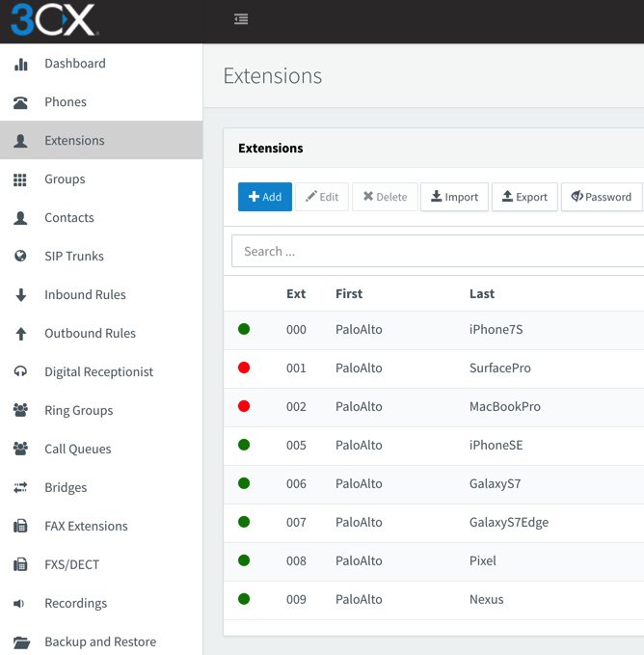Click the Backup and Restore folder icon

pyautogui.click(x=21, y=642)
